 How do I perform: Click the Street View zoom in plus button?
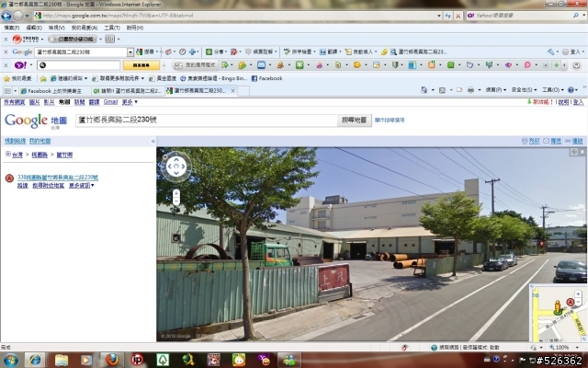[x=176, y=193]
